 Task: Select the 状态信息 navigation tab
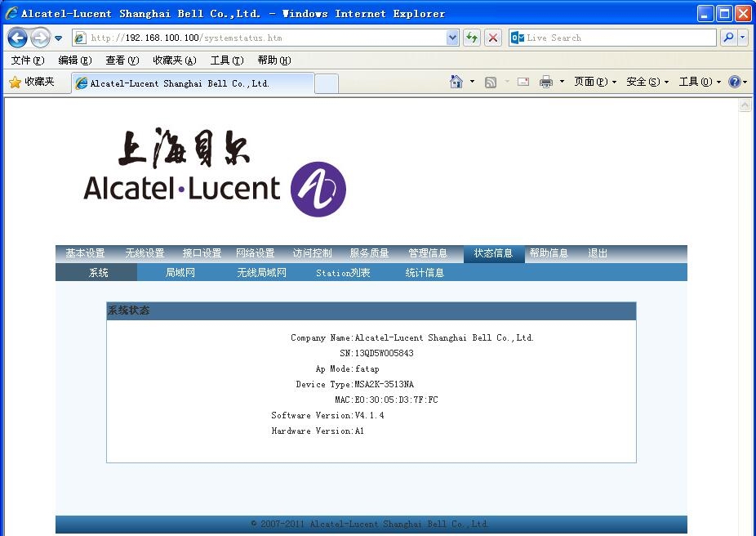(494, 254)
